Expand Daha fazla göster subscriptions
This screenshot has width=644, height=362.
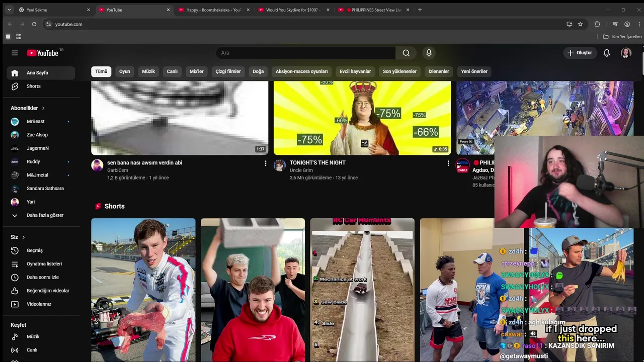click(41, 215)
